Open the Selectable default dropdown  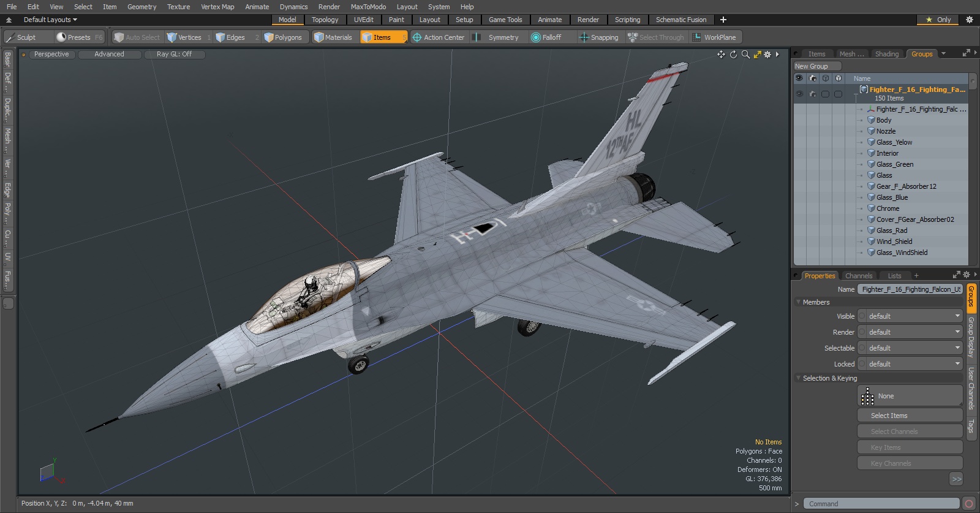910,348
